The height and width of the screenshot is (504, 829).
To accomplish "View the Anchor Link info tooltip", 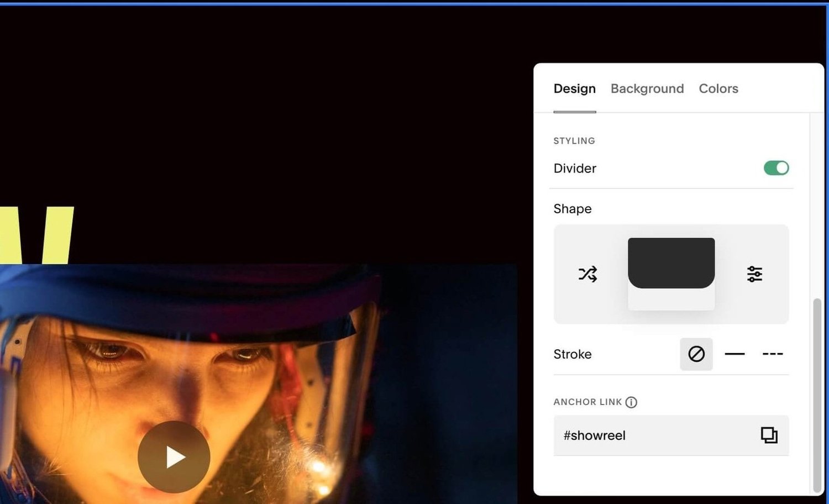I will (632, 402).
